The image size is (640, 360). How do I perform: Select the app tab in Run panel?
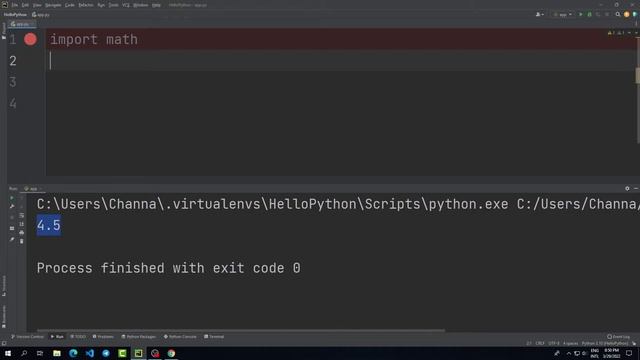click(33, 189)
